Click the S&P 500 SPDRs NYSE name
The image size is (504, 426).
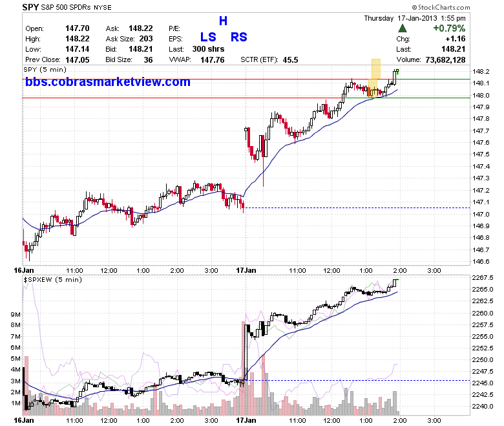tap(76, 7)
